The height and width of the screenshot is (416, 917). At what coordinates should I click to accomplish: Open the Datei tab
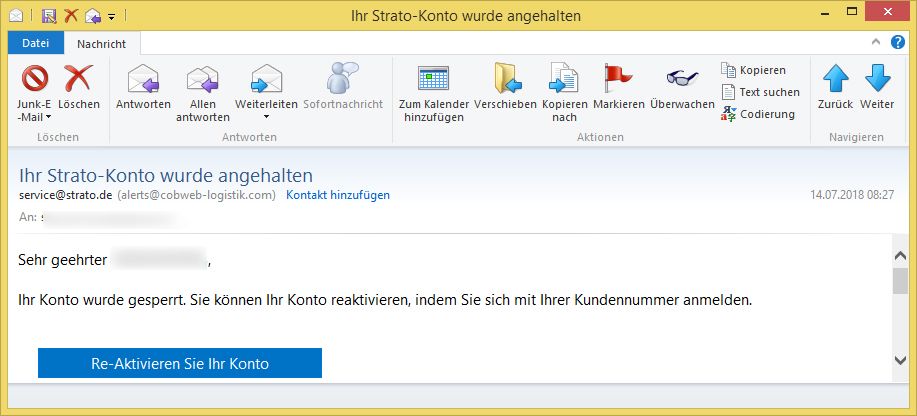(x=36, y=43)
